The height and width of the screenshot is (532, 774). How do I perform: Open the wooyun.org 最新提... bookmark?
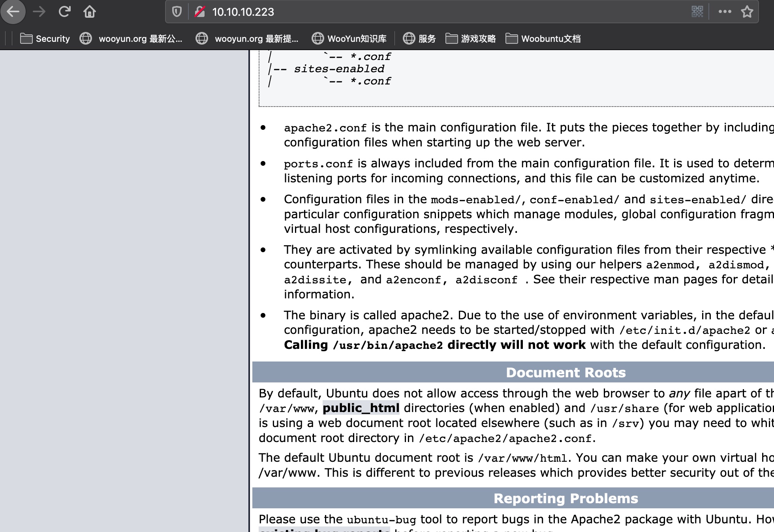pos(248,39)
